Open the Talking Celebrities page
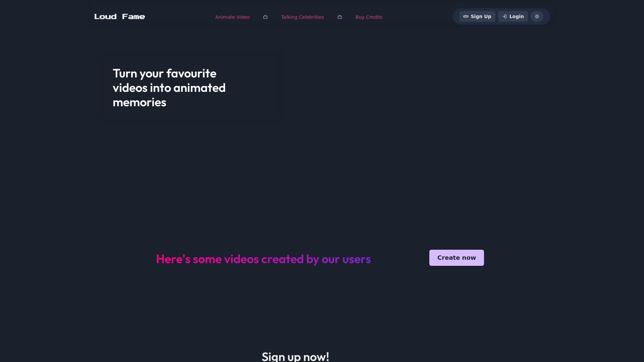The width and height of the screenshot is (644, 362). click(x=303, y=17)
